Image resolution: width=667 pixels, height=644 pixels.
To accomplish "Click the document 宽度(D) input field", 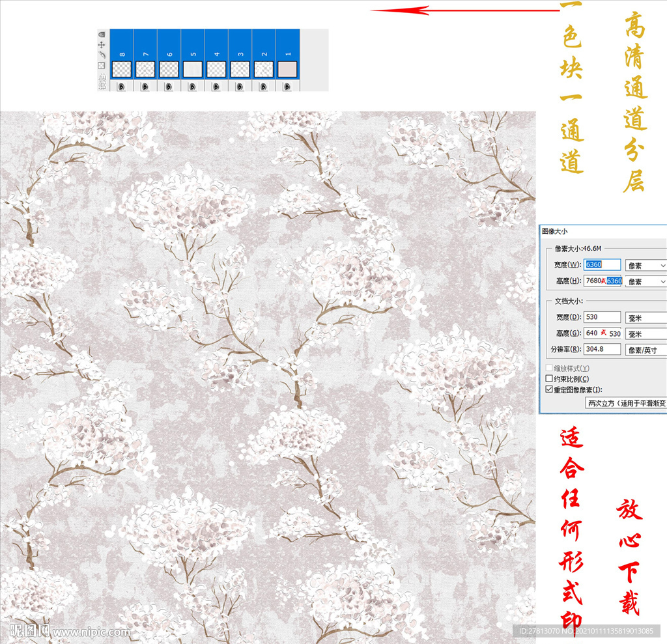I will (602, 317).
